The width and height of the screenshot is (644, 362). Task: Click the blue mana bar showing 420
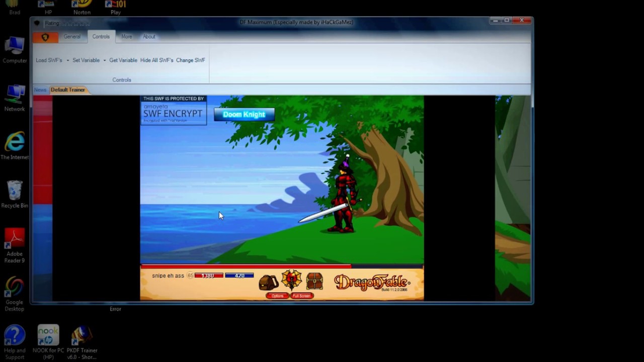[239, 276]
